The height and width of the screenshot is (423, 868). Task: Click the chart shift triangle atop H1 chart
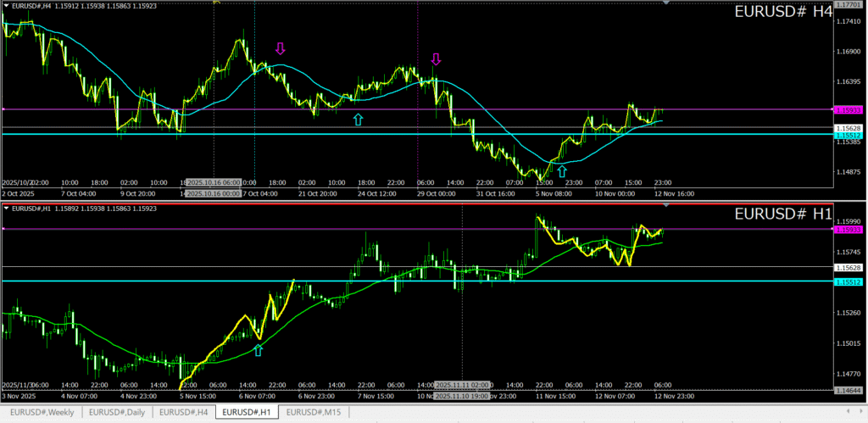tap(666, 205)
